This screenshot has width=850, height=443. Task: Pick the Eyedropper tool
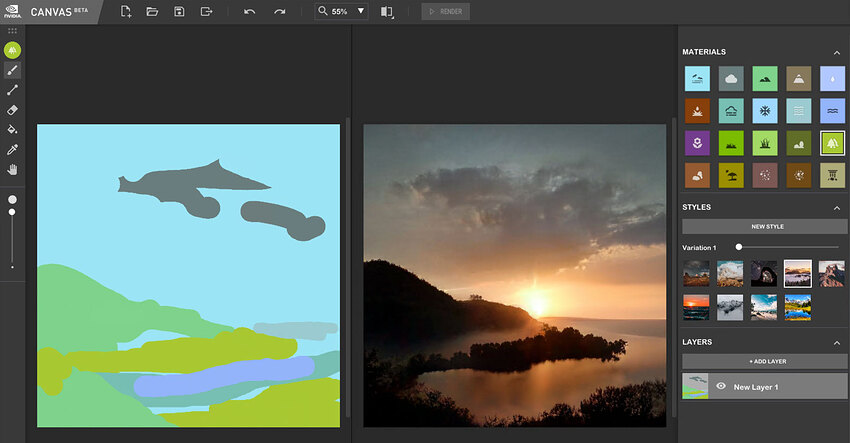[12, 150]
